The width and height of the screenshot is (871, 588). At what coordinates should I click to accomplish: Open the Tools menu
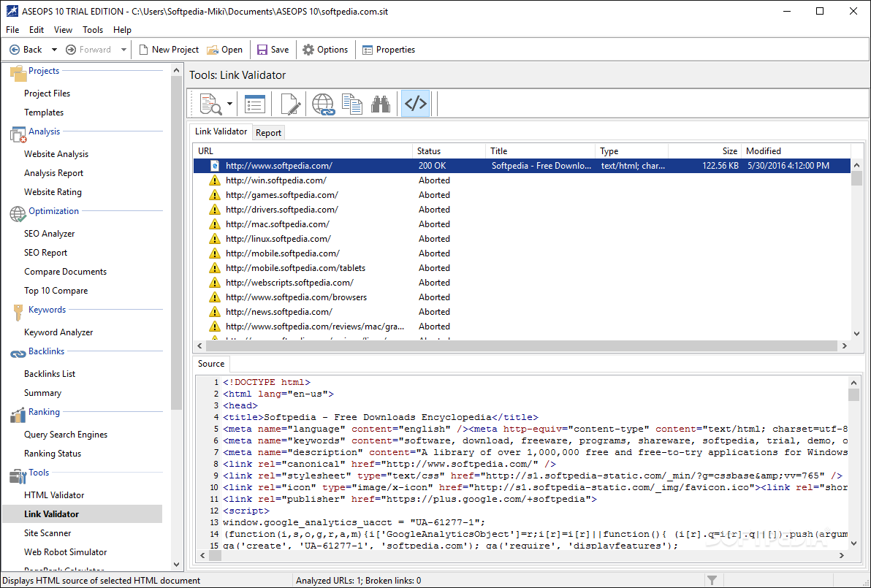click(93, 29)
